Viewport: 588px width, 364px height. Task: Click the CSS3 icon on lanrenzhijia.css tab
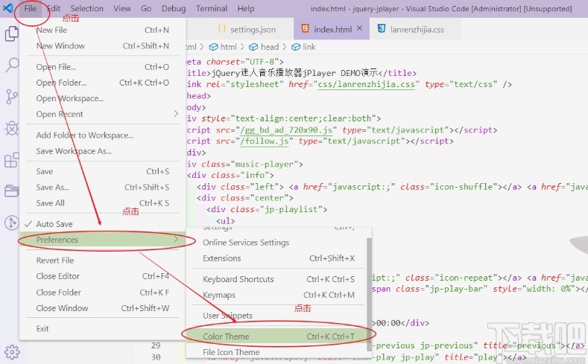(382, 28)
